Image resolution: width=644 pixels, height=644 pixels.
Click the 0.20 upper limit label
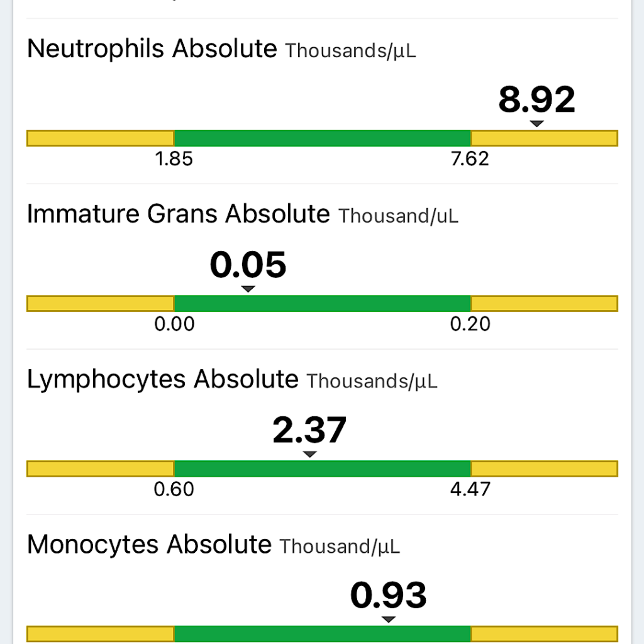[470, 324]
